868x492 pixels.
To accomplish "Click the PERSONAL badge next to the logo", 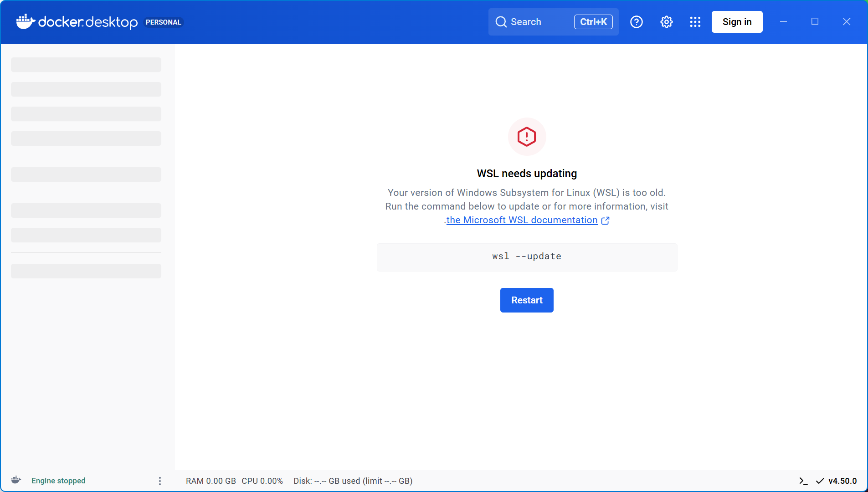I will point(164,22).
